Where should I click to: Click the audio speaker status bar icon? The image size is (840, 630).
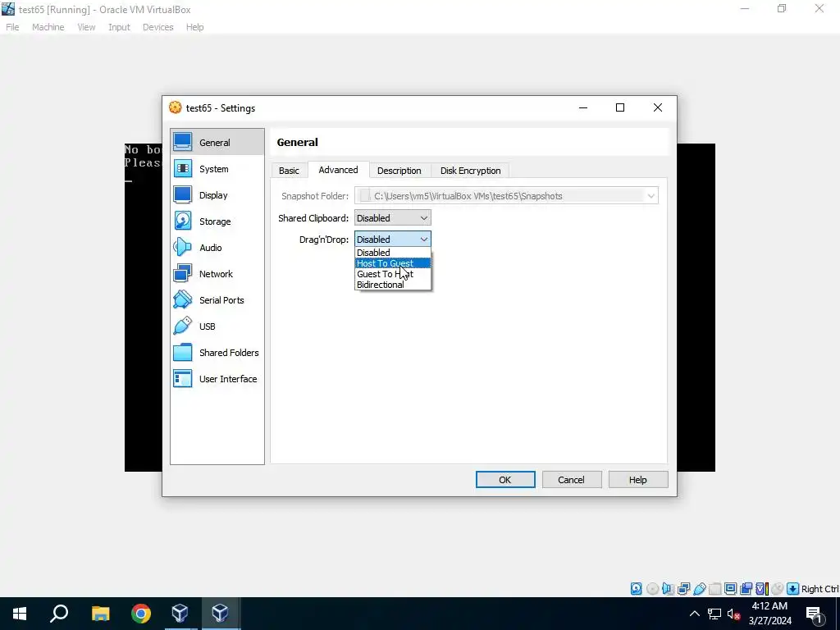pyautogui.click(x=668, y=589)
